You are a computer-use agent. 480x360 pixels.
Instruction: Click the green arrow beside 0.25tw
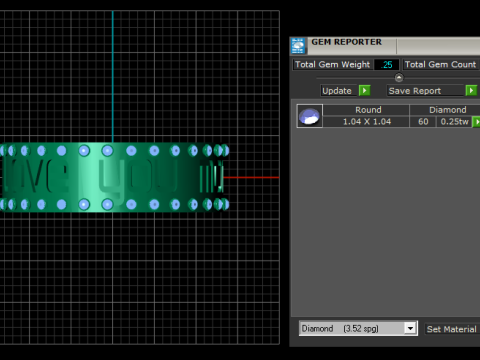point(476,122)
